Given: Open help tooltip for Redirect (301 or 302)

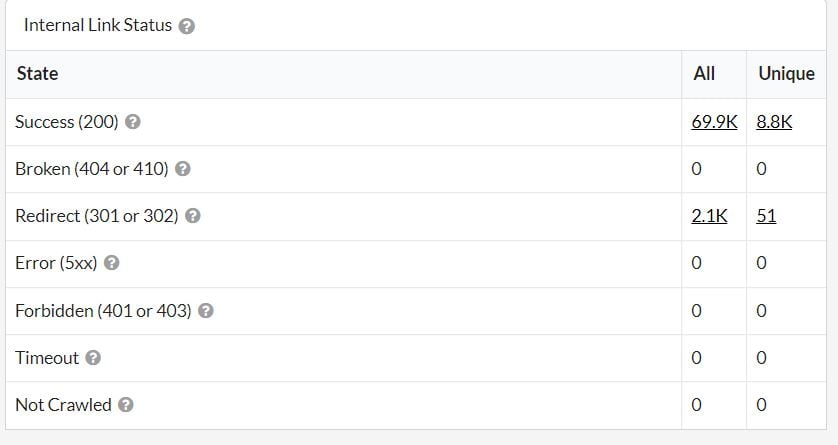Looking at the screenshot, I should tap(193, 216).
